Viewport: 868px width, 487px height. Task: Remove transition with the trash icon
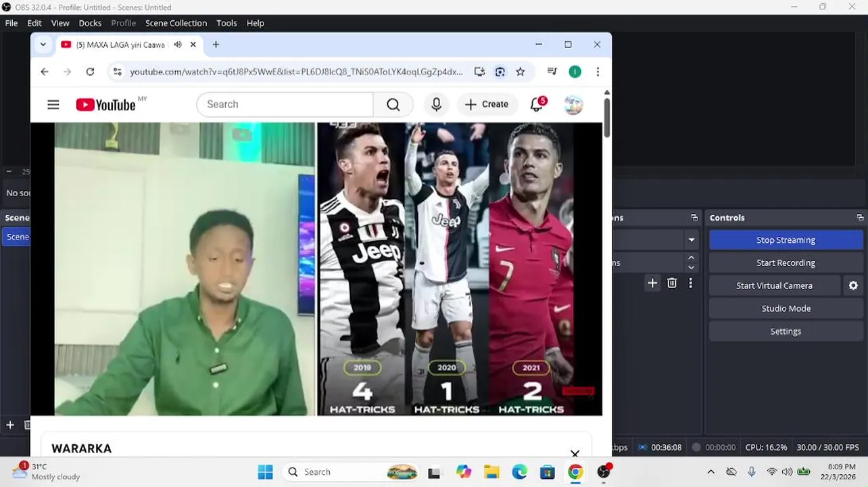tap(672, 283)
